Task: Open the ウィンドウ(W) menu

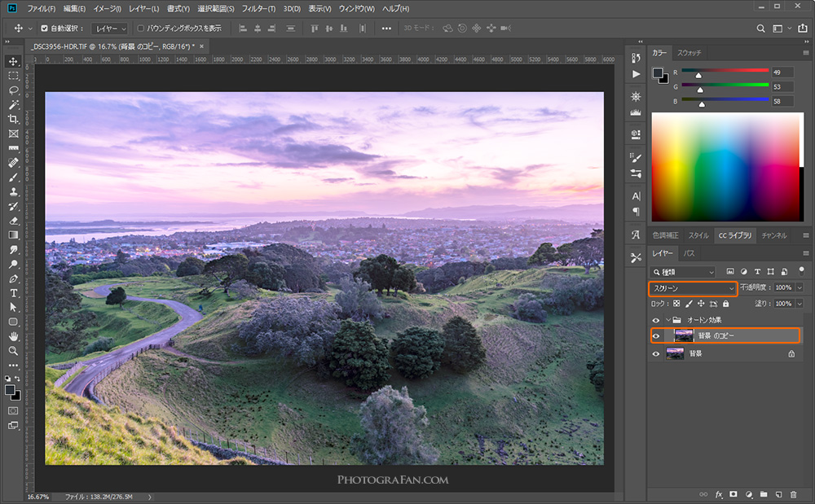Action: click(x=357, y=9)
